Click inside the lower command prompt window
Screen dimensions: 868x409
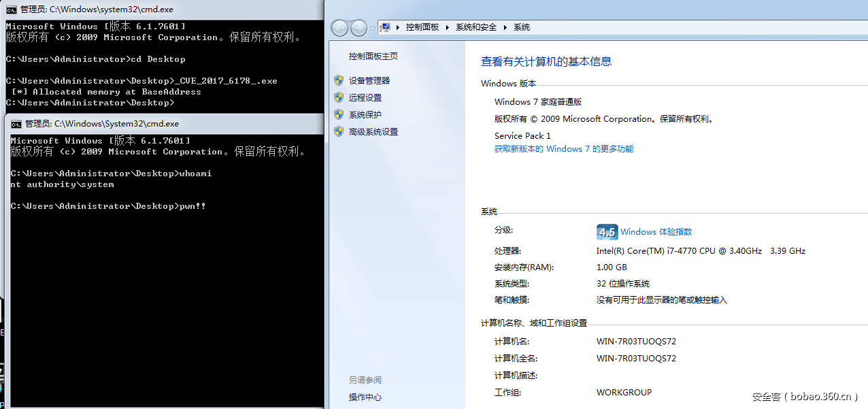pos(163,272)
